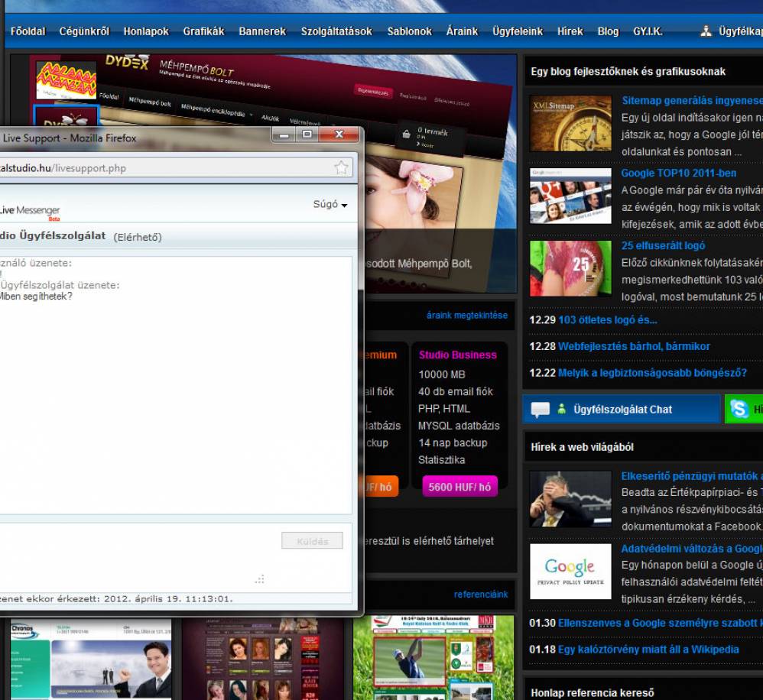Open Webfejlesztés bárhol, bármikor link
763x700 pixels.
[x=634, y=346]
